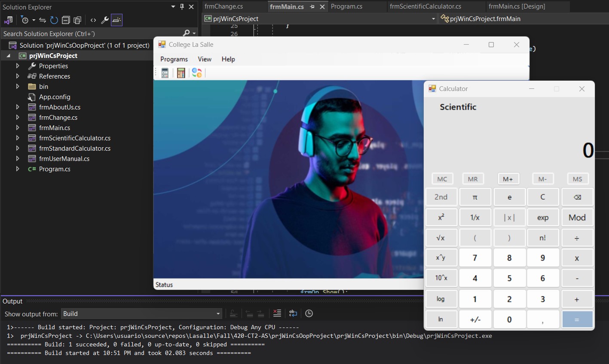Click the Refresh icon in Solution Explorer
609x364 pixels.
54,20
